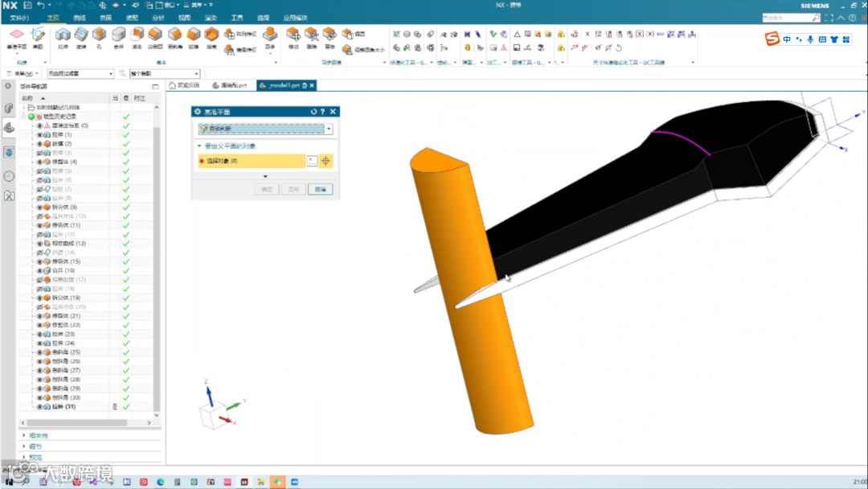The image size is (868, 489).
Task: Open the plane type dropdown (自动判断)
Action: tap(265, 129)
